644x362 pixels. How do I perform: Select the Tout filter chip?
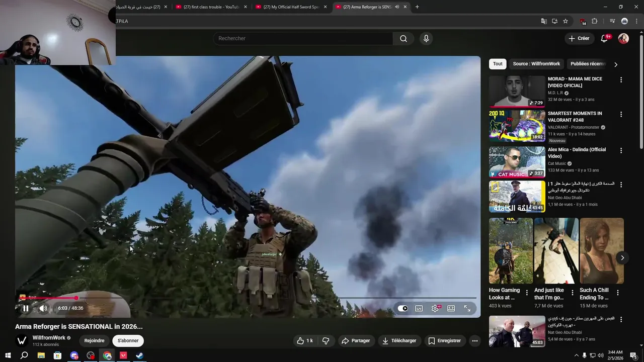pyautogui.click(x=498, y=64)
